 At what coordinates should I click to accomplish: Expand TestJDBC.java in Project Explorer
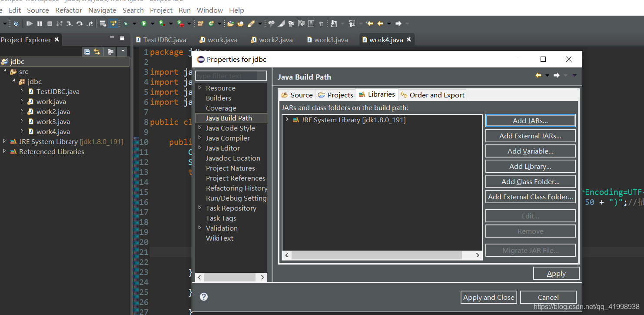[22, 91]
